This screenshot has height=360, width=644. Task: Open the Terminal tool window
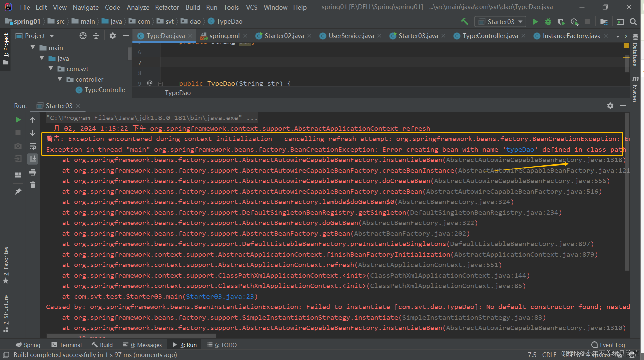point(66,345)
